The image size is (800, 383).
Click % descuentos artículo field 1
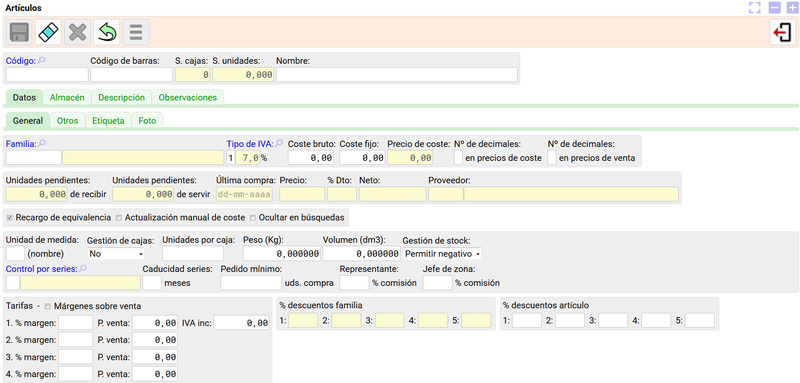coord(527,320)
